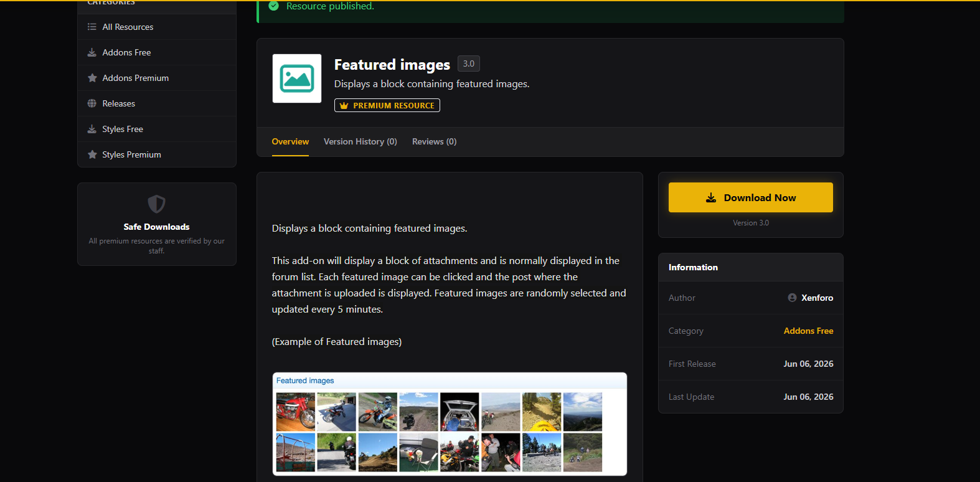Click the All Resources list icon
The height and width of the screenshot is (482, 980).
[92, 27]
